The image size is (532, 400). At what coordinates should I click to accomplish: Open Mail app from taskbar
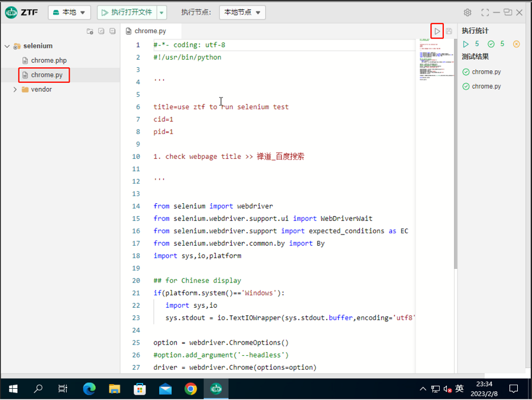click(x=166, y=389)
